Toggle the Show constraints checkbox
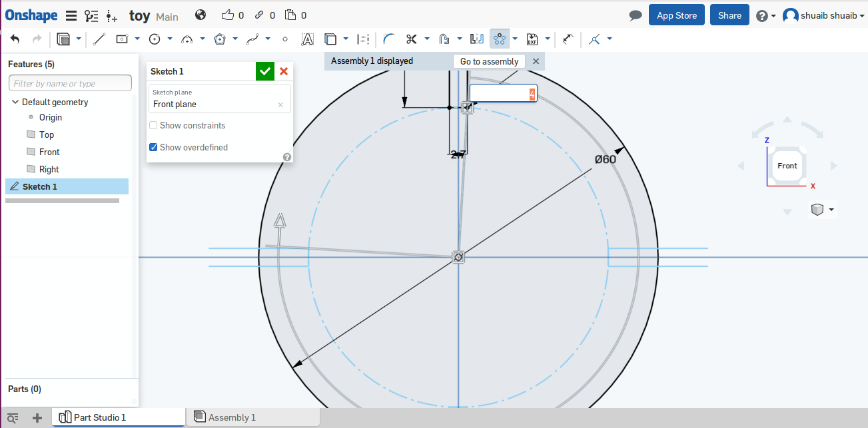 (153, 125)
